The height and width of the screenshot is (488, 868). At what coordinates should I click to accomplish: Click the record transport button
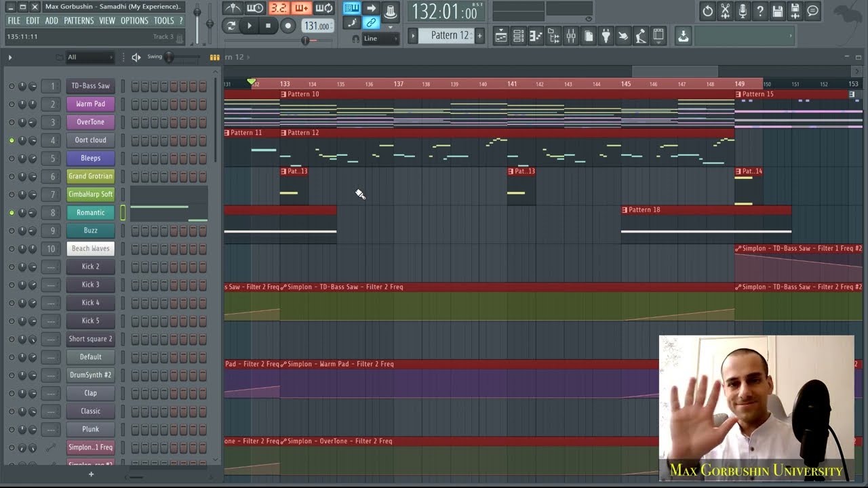[288, 26]
